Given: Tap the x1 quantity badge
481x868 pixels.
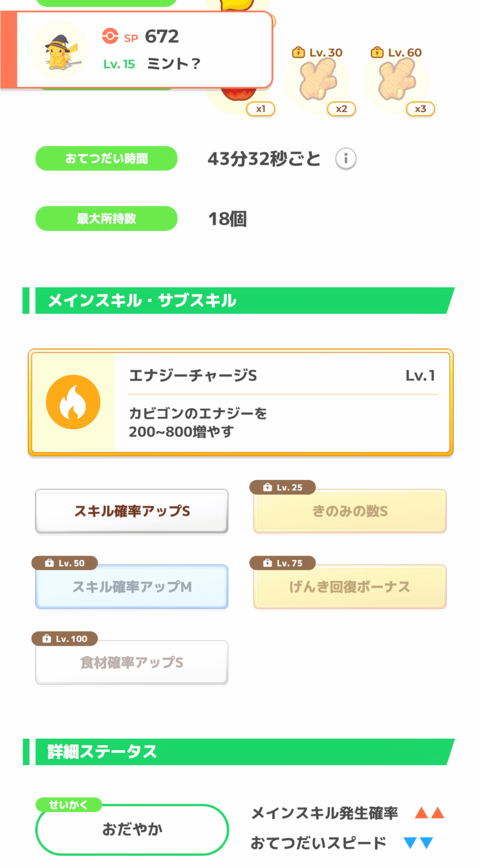Looking at the screenshot, I should (x=261, y=109).
